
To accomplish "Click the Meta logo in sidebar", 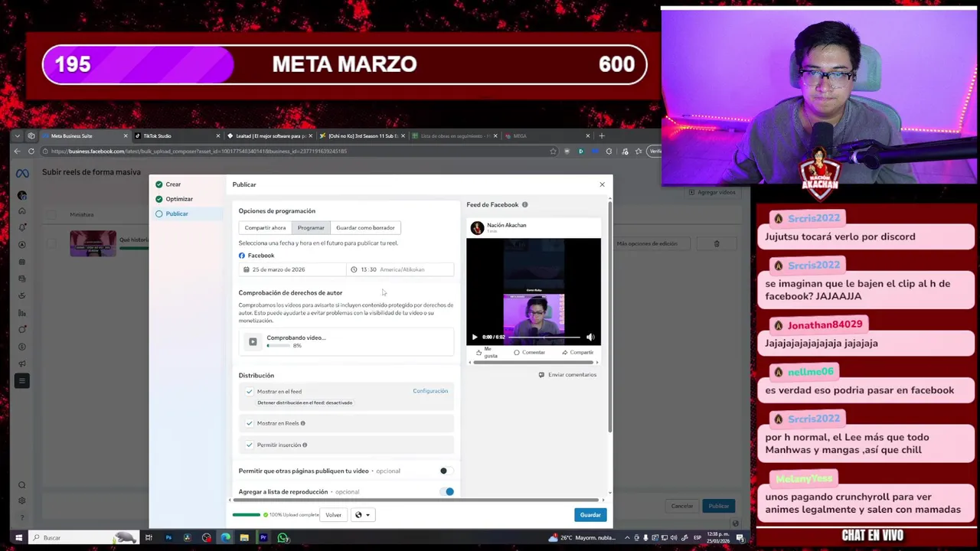I will 22,174.
